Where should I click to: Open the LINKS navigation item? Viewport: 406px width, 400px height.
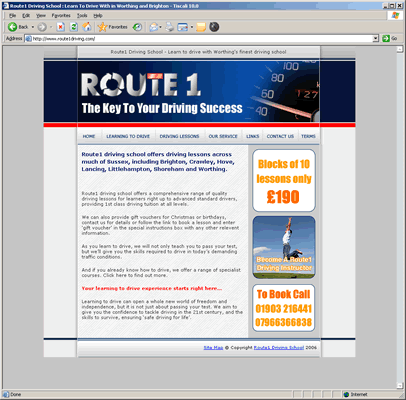[x=253, y=136]
